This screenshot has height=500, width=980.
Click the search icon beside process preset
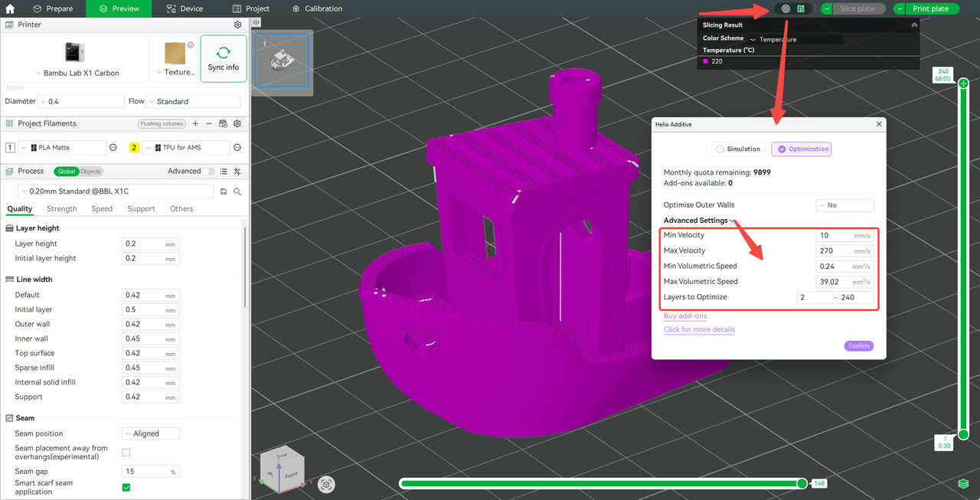(x=237, y=191)
